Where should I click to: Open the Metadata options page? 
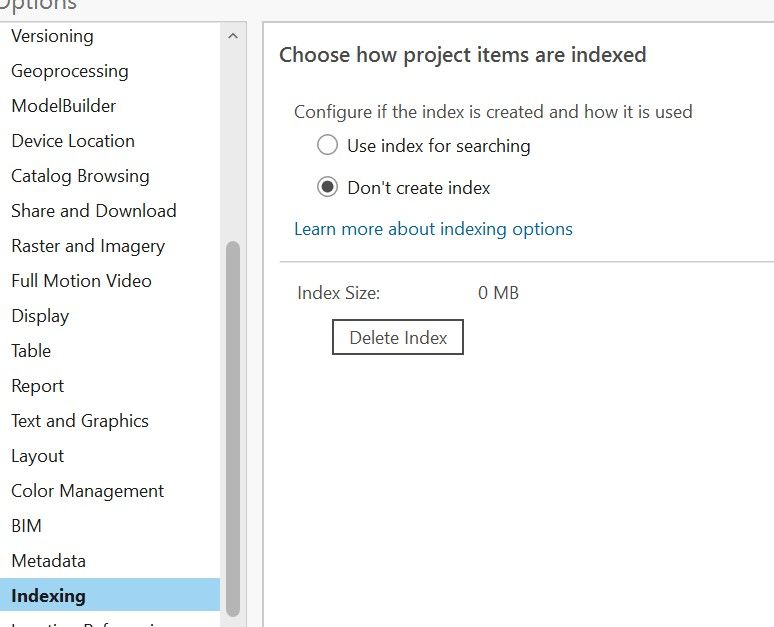pos(48,561)
